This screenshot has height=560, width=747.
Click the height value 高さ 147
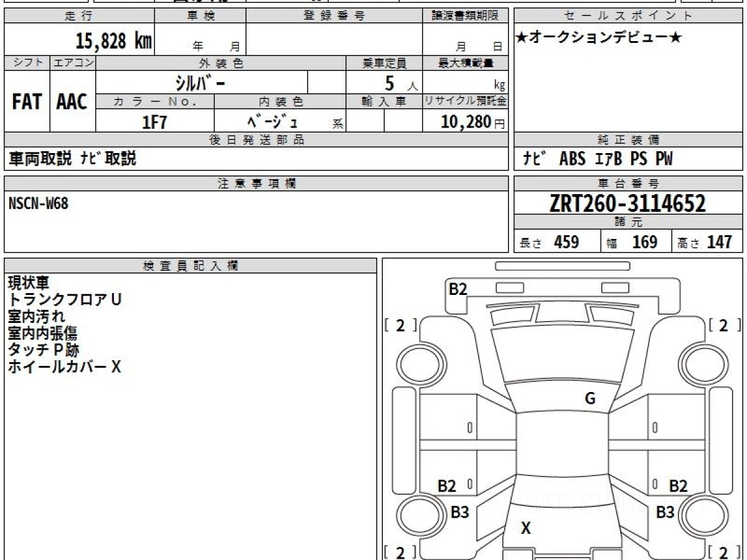705,242
